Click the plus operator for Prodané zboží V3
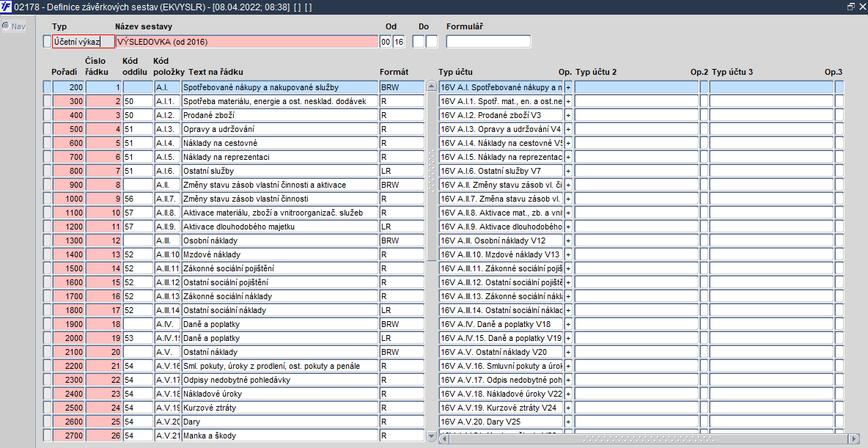Screen dimensions: 868x448 click(x=568, y=115)
